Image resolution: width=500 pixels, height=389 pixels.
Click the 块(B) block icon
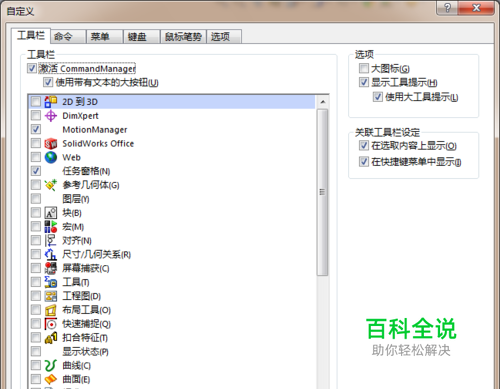coord(51,213)
